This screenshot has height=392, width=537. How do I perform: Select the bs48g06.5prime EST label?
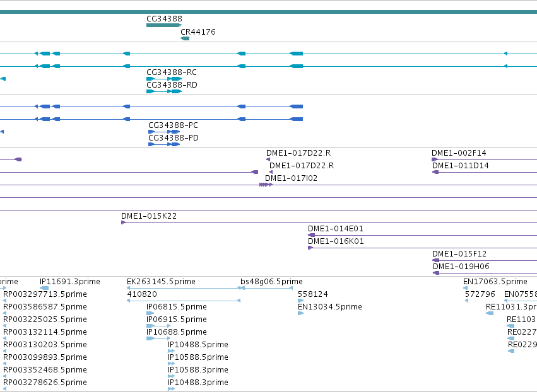[271, 282]
